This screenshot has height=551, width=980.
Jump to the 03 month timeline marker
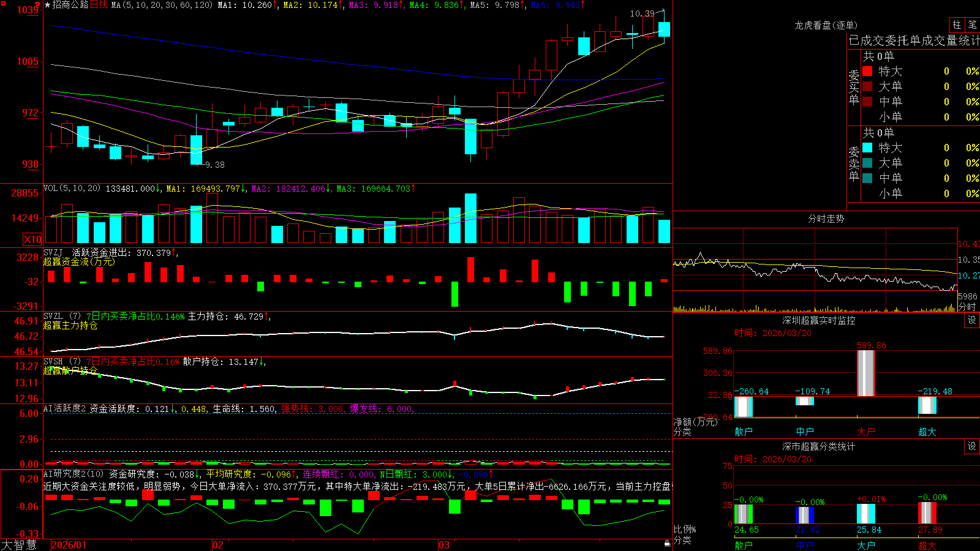pyautogui.click(x=444, y=545)
